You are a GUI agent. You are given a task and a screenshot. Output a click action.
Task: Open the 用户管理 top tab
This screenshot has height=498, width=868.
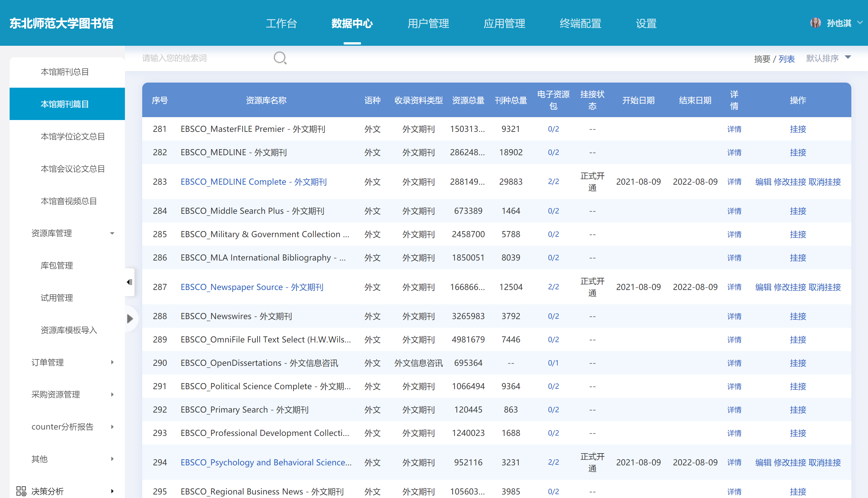point(428,23)
